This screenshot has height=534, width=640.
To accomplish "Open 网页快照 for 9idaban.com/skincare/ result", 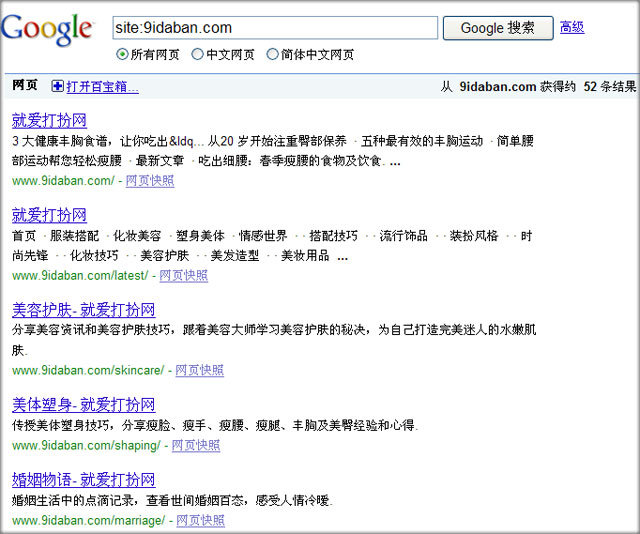I will [200, 370].
